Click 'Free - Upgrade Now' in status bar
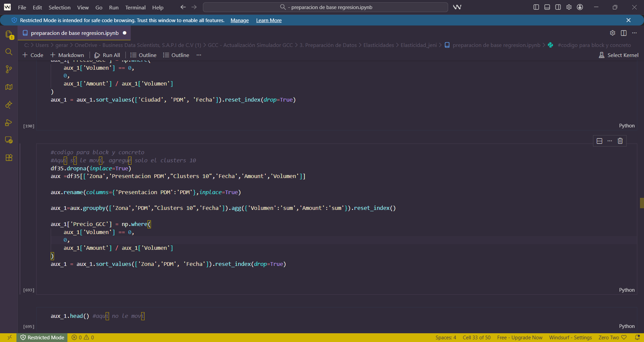 click(x=520, y=337)
